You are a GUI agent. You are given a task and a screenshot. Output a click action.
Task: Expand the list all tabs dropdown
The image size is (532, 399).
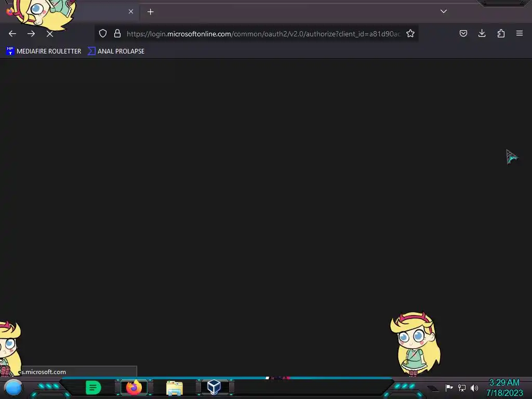(x=444, y=11)
